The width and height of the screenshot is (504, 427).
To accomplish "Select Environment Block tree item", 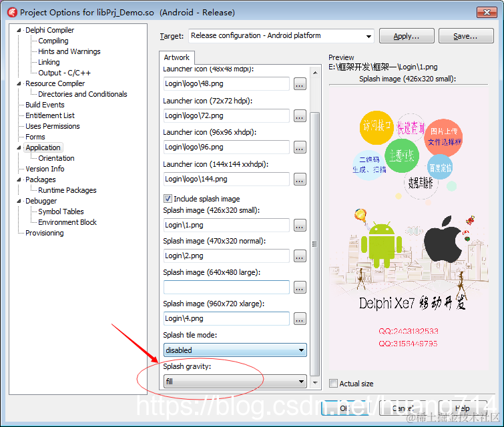I will [x=67, y=222].
